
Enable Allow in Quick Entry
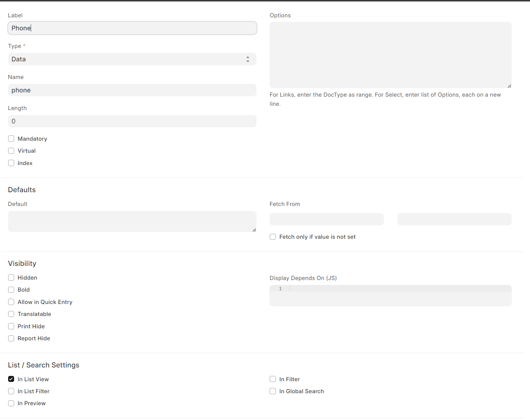pos(11,302)
